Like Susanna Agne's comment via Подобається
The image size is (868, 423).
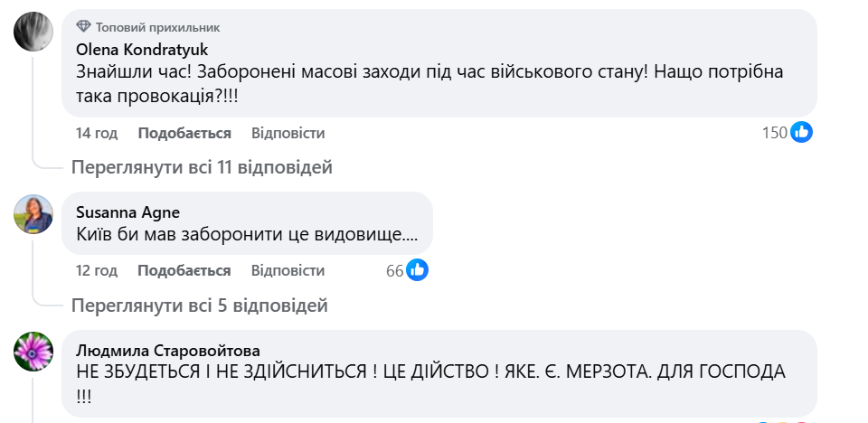pyautogui.click(x=184, y=270)
